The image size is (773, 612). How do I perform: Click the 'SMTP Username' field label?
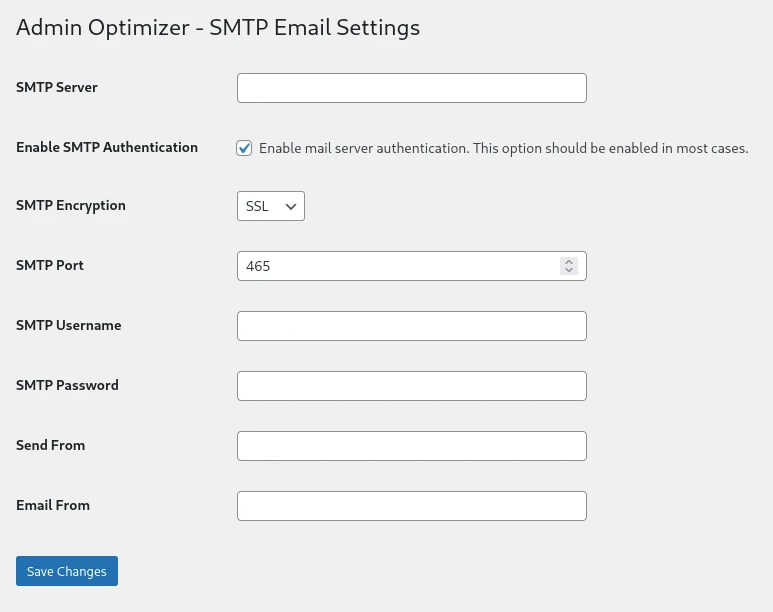(x=69, y=325)
